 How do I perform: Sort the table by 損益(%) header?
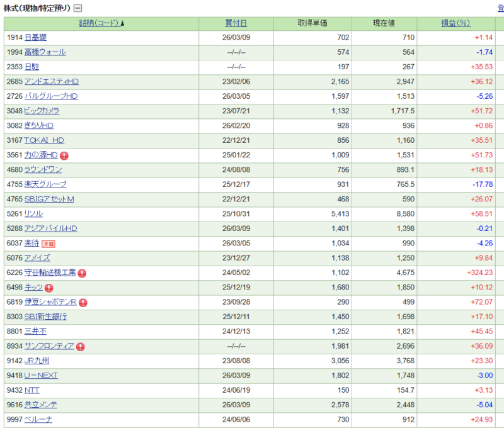456,23
